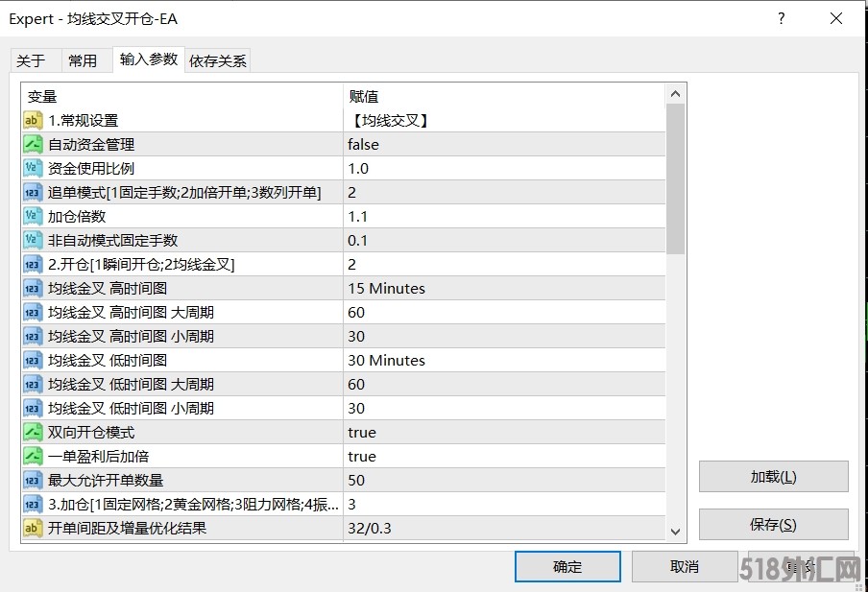Image resolution: width=868 pixels, height=592 pixels.
Task: Click the scrollbar down arrow
Action: [675, 532]
